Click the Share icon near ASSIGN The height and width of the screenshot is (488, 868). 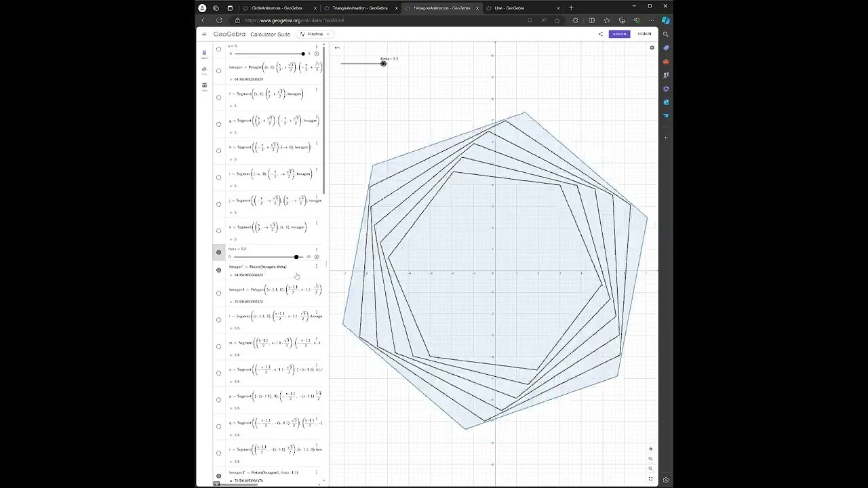600,34
